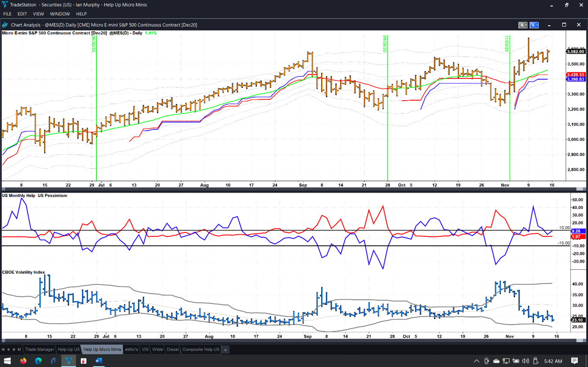Jump to the first workspace tab arrow

[3, 349]
